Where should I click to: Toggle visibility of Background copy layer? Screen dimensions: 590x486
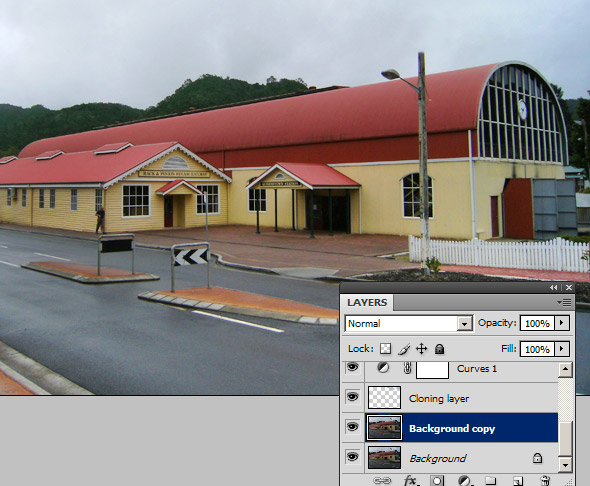point(353,427)
